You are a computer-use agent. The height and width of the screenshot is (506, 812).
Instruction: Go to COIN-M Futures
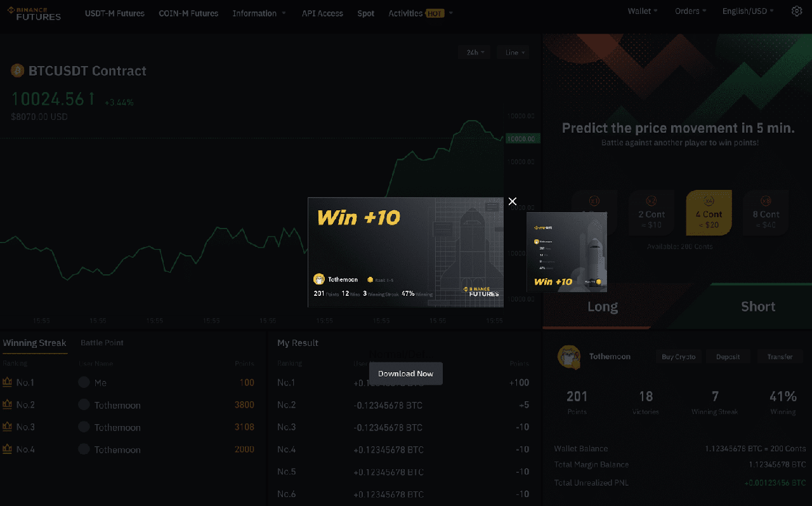pyautogui.click(x=188, y=13)
